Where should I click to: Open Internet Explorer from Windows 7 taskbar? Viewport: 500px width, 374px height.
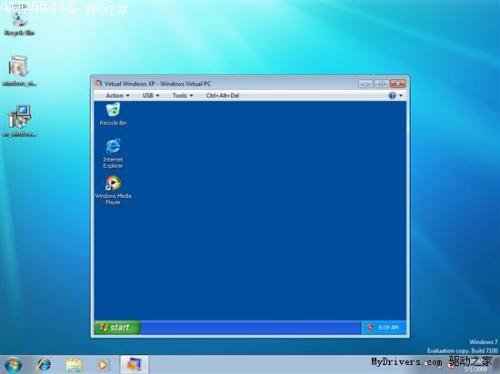point(44,365)
